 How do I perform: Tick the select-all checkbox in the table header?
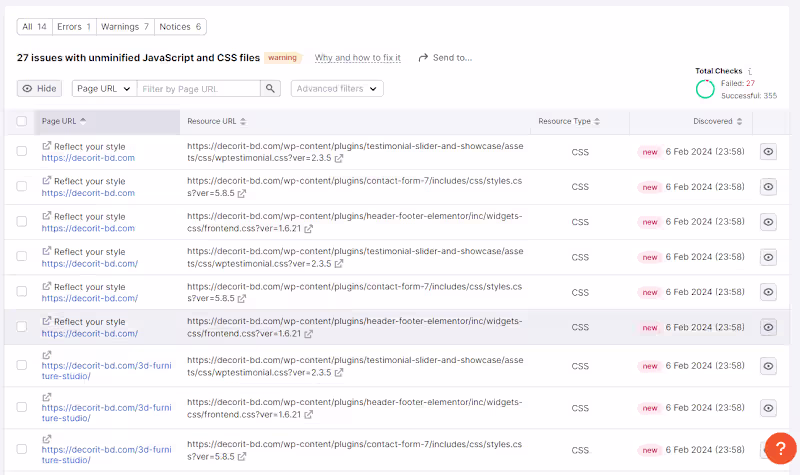[x=22, y=121]
